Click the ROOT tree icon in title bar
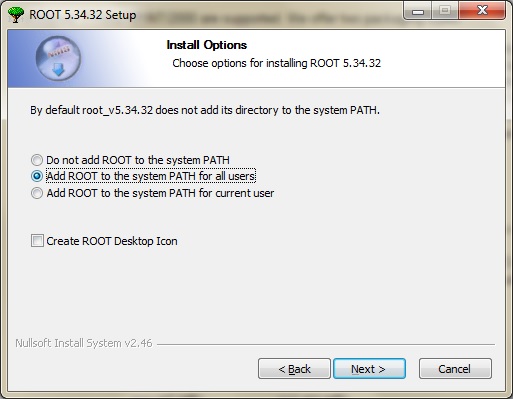The width and height of the screenshot is (513, 399). (16, 14)
